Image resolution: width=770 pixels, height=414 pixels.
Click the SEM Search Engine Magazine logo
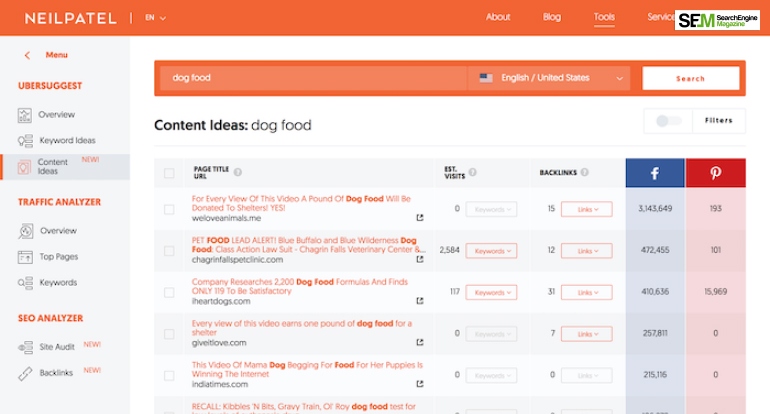click(717, 20)
